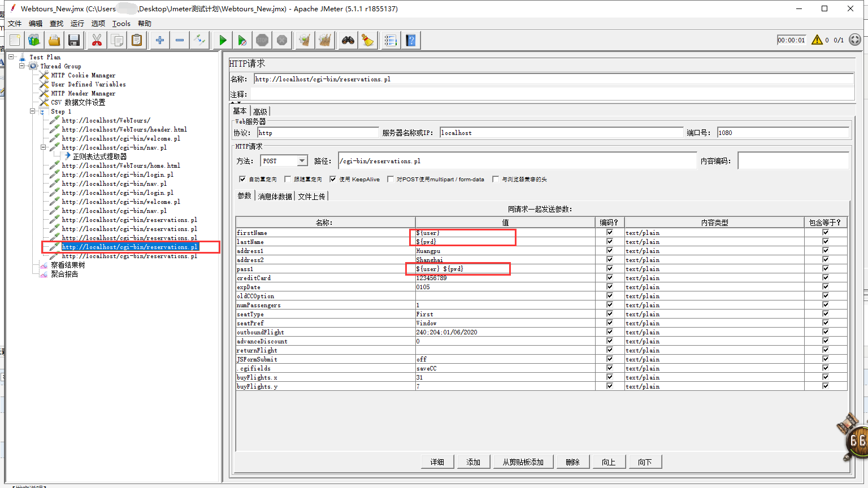This screenshot has height=488, width=868.
Task: Open the Tools menu
Action: click(x=121, y=23)
